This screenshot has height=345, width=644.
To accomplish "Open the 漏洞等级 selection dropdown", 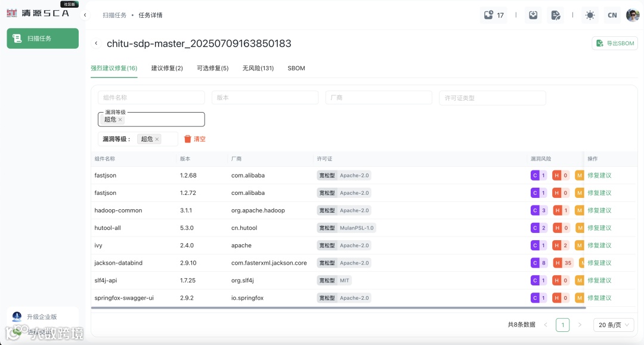I will click(151, 119).
